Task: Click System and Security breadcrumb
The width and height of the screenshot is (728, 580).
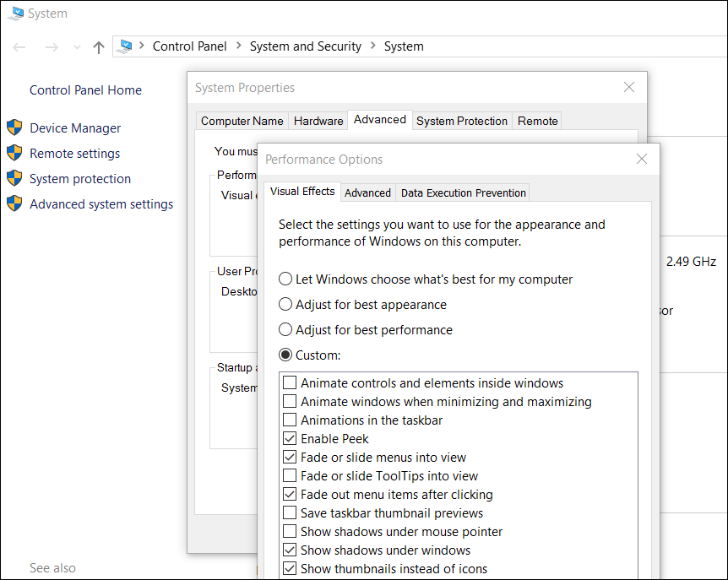Action: [306, 46]
